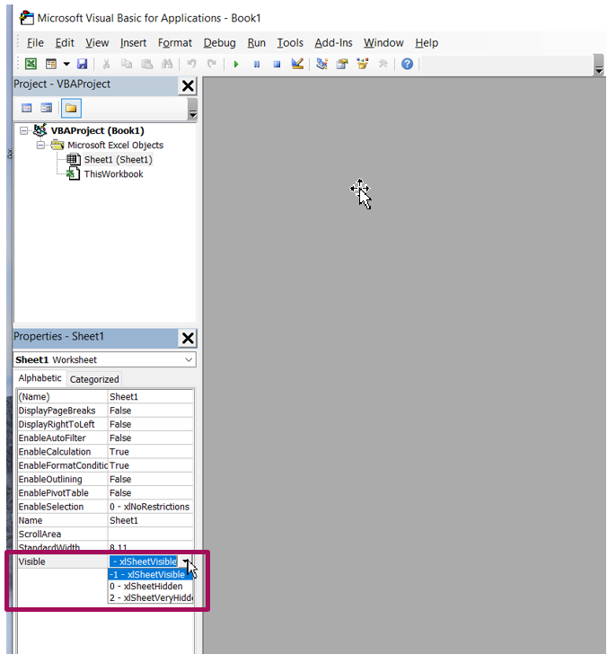The width and height of the screenshot is (616, 672).
Task: Click the Undo arrow icon
Action: pyautogui.click(x=191, y=64)
